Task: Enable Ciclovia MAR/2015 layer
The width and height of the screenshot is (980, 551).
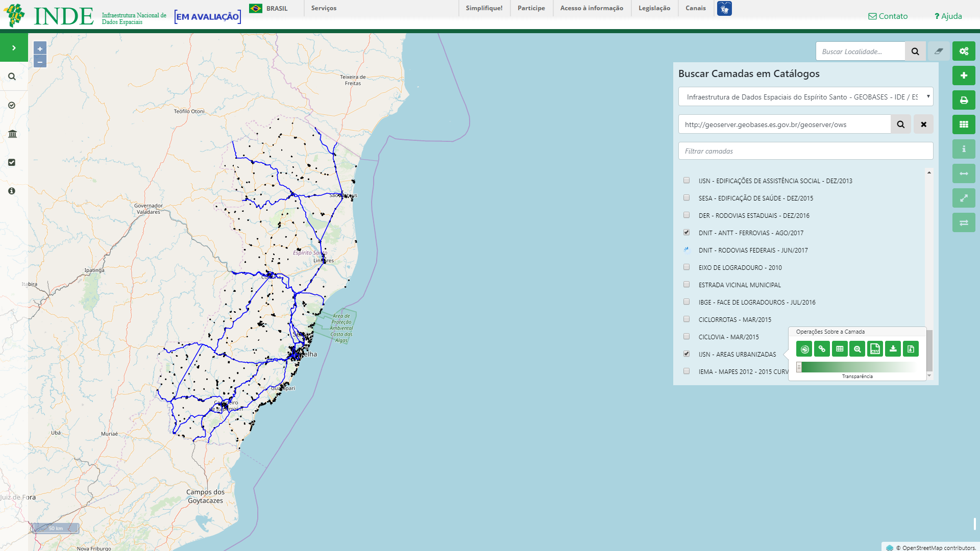Action: pyautogui.click(x=687, y=337)
